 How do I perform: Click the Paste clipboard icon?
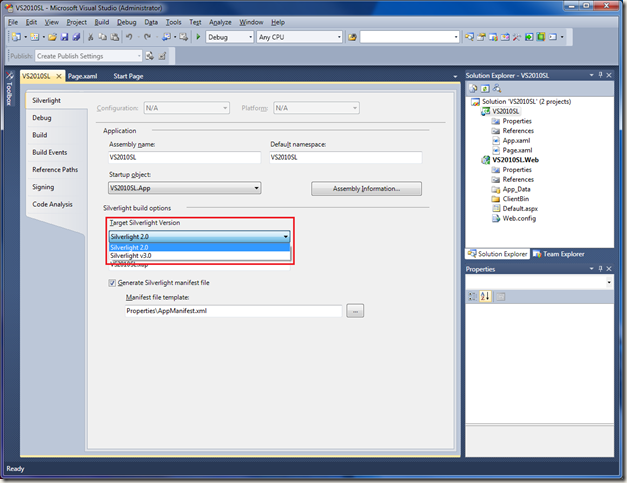click(x=115, y=37)
